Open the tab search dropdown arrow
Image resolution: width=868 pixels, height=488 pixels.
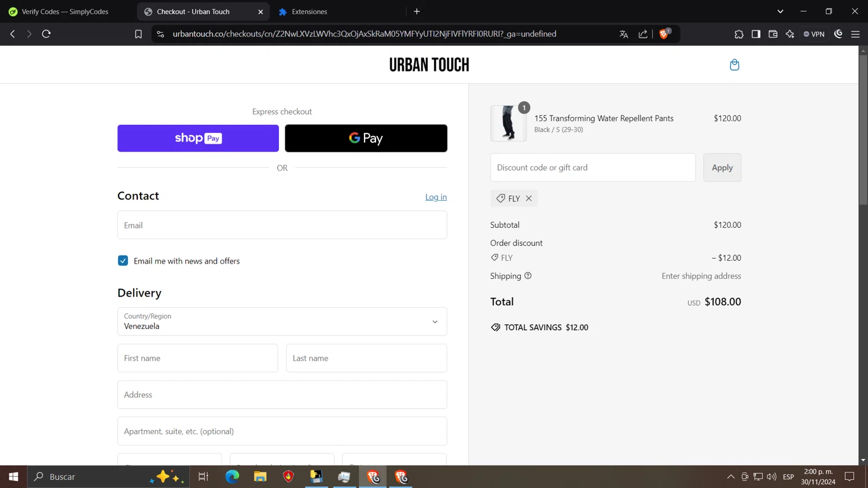pyautogui.click(x=780, y=12)
